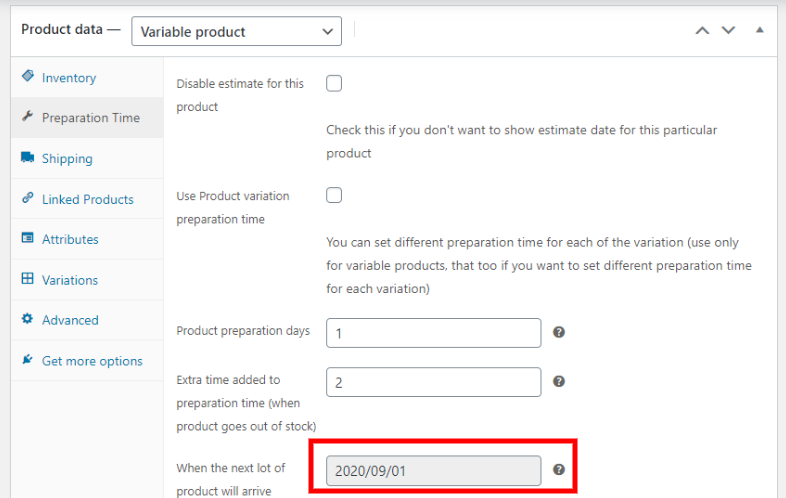Screen dimensions: 786x498
Task: Collapse the Product data panel
Action: tap(759, 30)
